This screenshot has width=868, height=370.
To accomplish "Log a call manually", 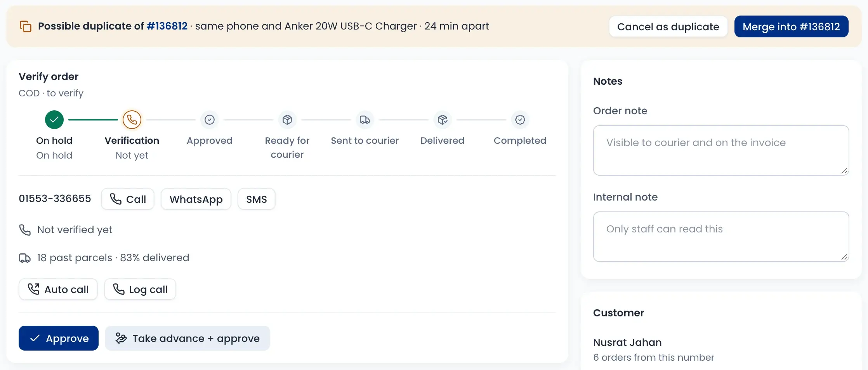I will (140, 289).
